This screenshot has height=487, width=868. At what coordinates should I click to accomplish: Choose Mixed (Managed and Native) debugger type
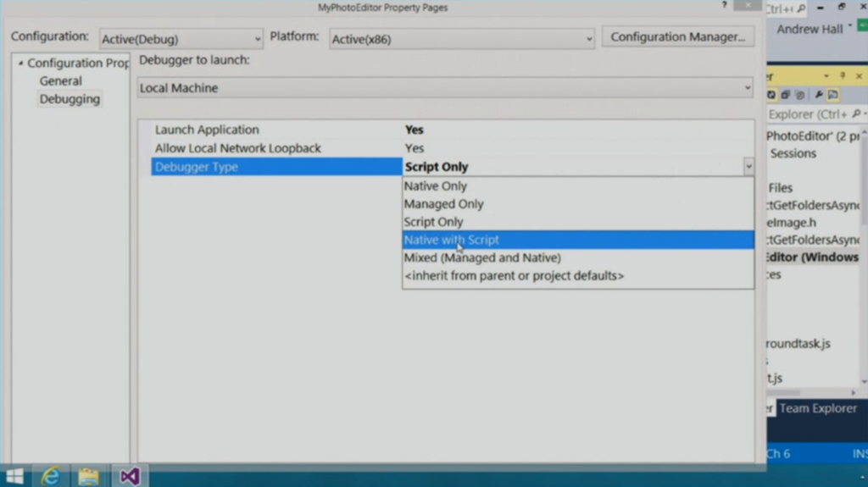pos(578,257)
